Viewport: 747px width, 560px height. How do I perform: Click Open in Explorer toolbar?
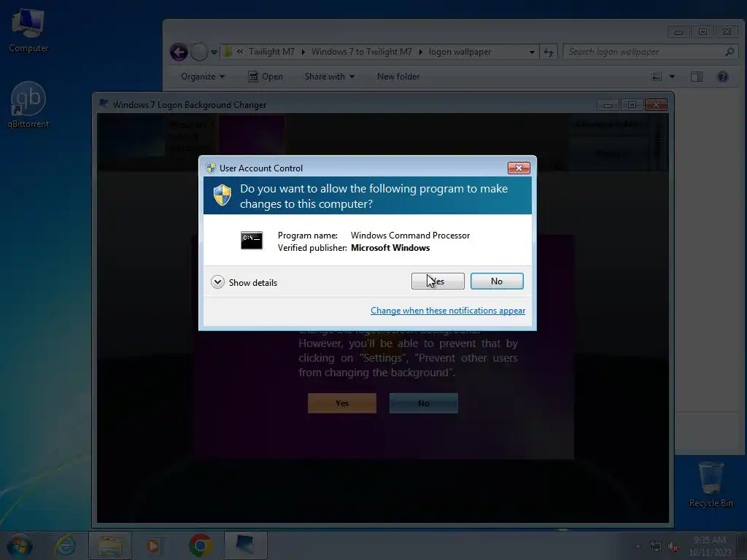pos(266,76)
